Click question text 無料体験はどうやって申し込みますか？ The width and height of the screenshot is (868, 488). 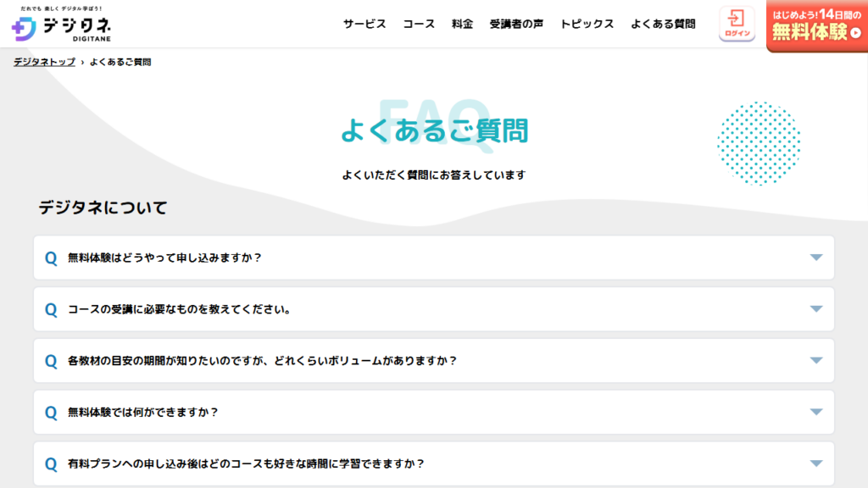164,258
